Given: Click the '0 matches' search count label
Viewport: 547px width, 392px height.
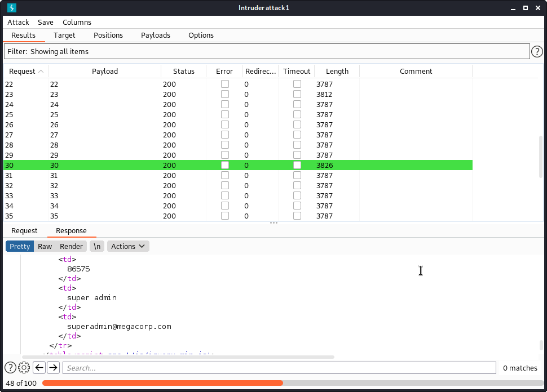Looking at the screenshot, I should click(520, 368).
